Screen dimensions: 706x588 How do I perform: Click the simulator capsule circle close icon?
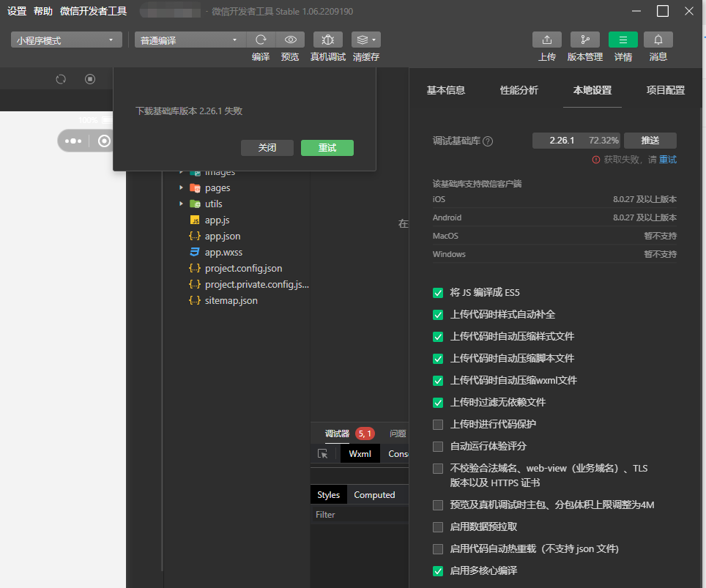pos(104,141)
